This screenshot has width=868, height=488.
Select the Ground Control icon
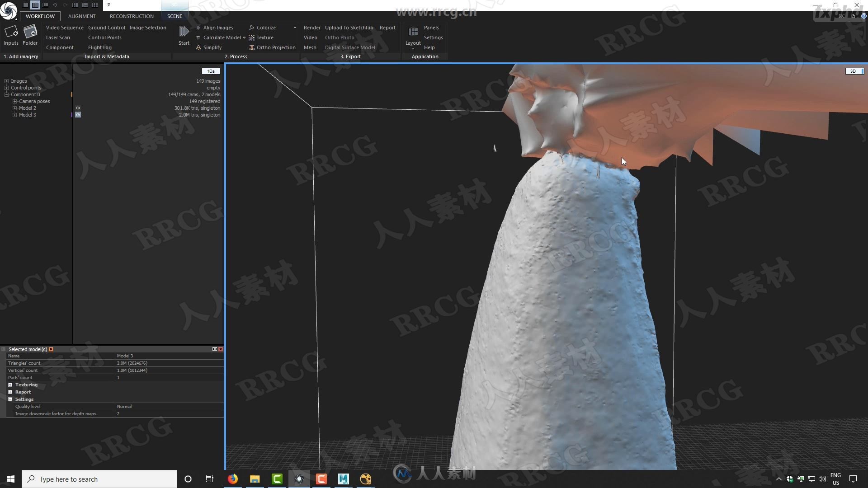click(107, 28)
